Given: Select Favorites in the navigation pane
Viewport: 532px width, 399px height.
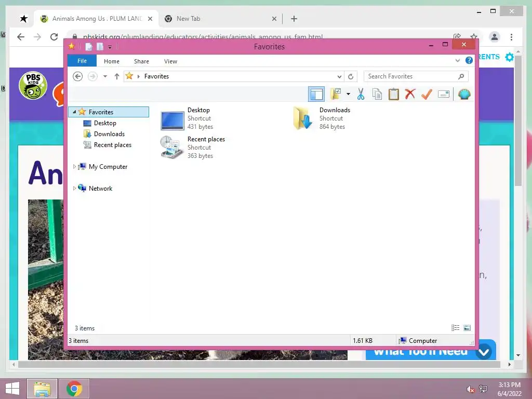Looking at the screenshot, I should (101, 112).
